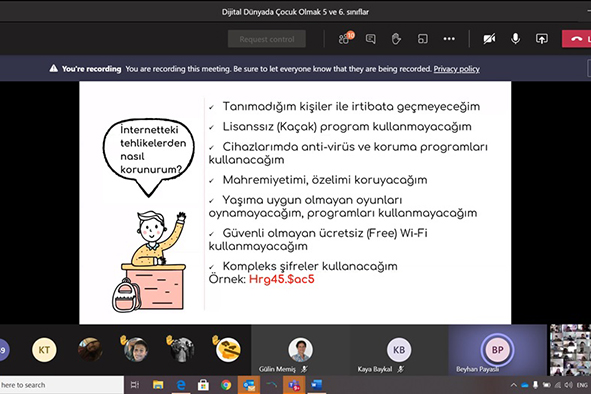Select Beyhan Payaslı participant tile

tap(497, 350)
